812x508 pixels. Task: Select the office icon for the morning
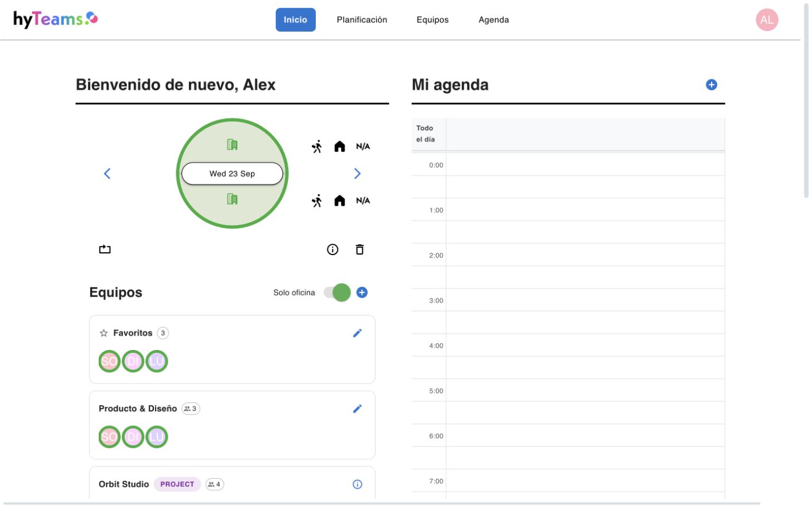point(232,144)
